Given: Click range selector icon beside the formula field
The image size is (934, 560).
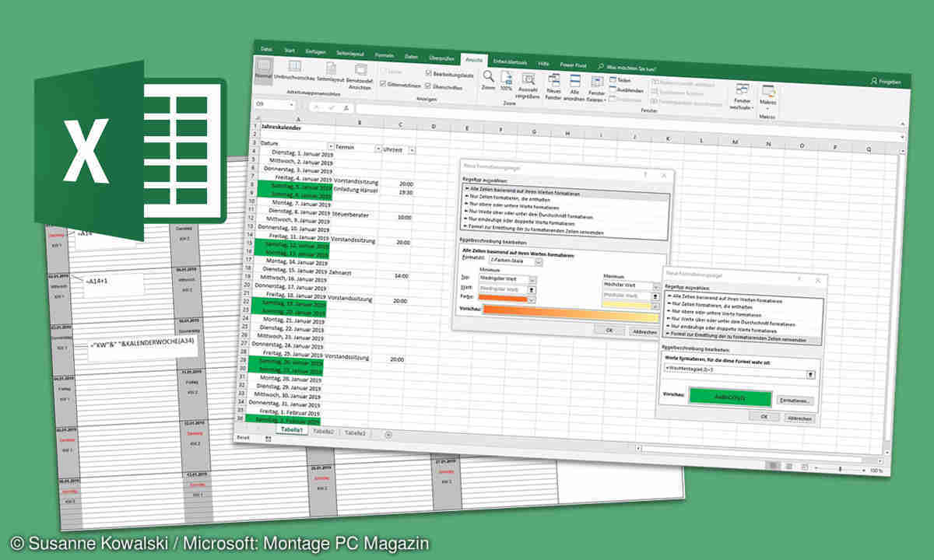Looking at the screenshot, I should pyautogui.click(x=811, y=375).
